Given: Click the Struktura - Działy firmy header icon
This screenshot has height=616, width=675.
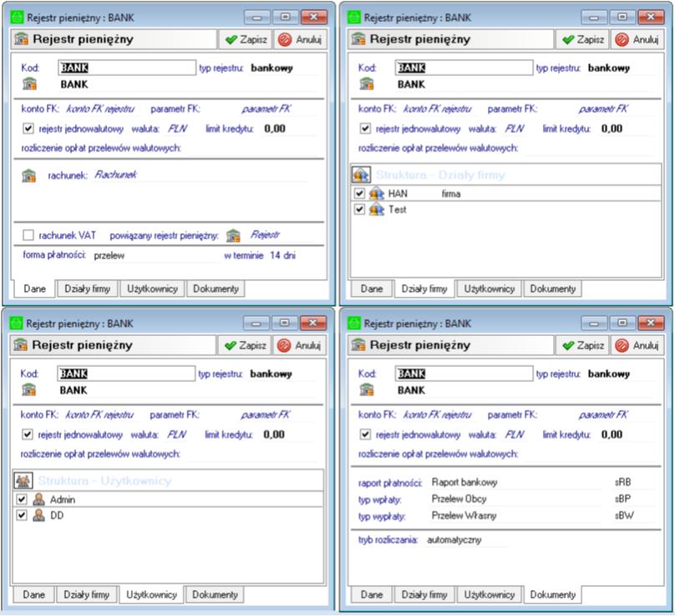Looking at the screenshot, I should (x=361, y=175).
